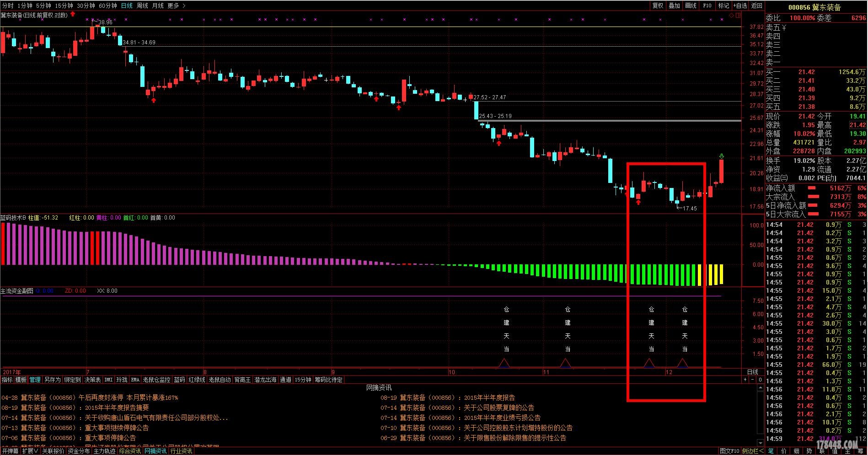
Task: Click the red arrow beside the stock title
Action: pos(73,14)
